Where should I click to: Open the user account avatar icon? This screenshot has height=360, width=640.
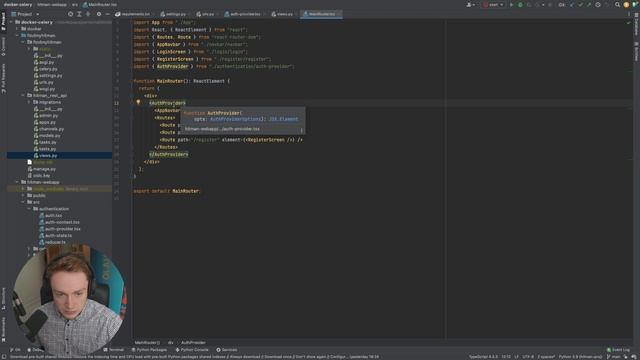[626, 5]
